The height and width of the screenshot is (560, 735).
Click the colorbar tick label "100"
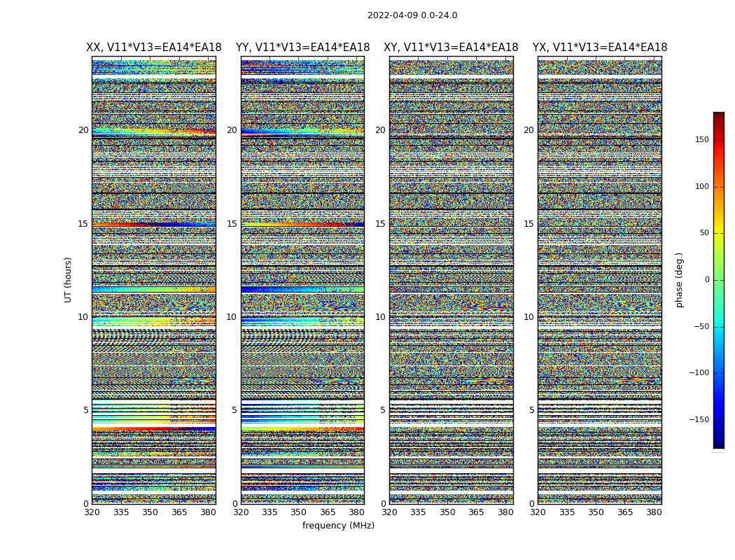[701, 186]
